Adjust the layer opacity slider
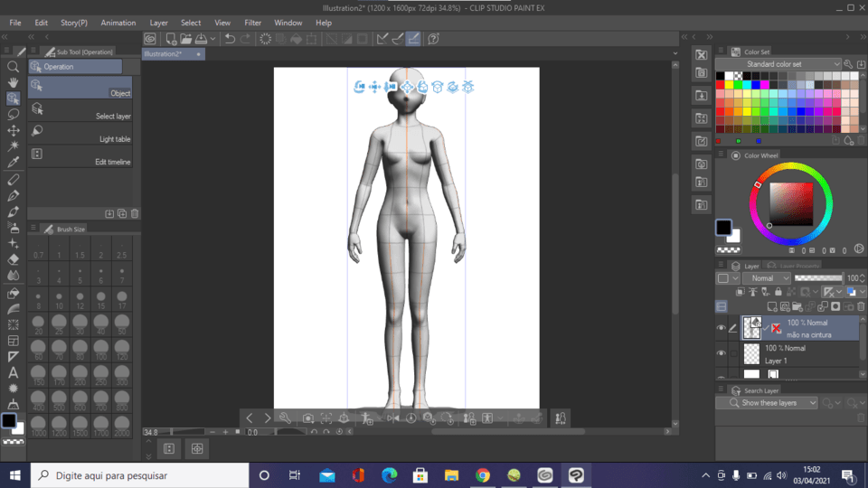This screenshot has width=868, height=488. 818,278
